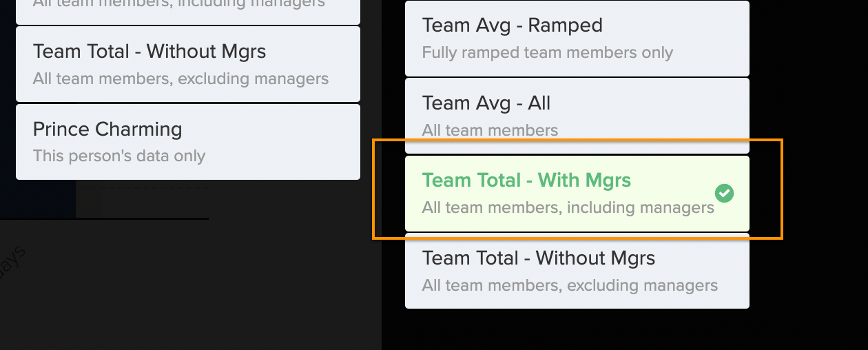Click "Fully ramped team members only" description
This screenshot has height=350, width=868.
click(548, 53)
